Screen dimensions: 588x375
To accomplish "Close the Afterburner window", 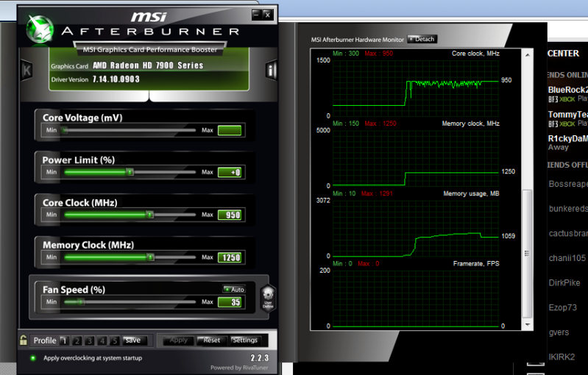I will 267,15.
